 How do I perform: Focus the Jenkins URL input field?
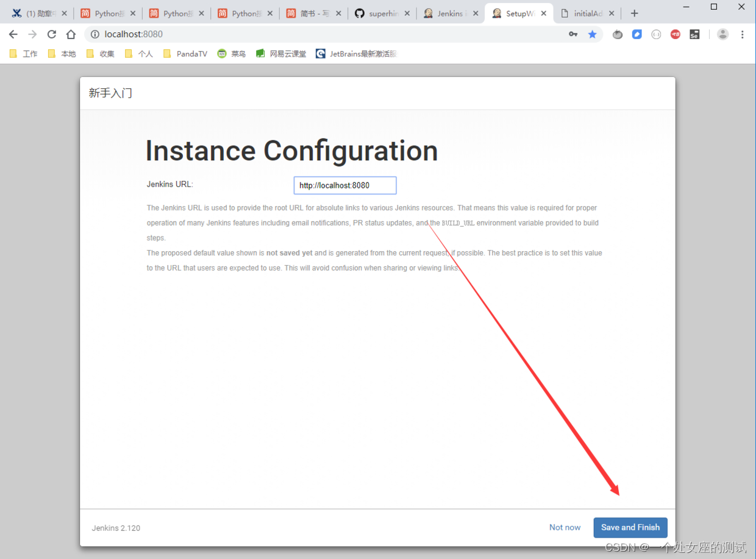click(x=345, y=185)
